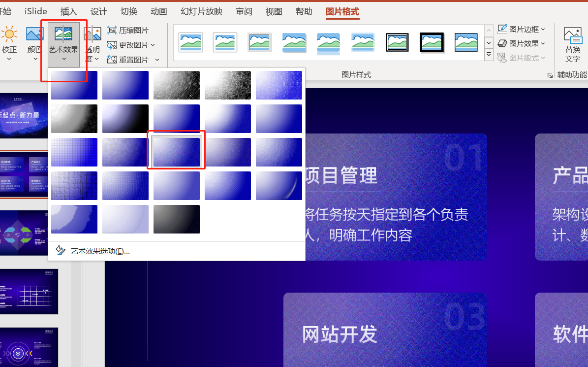Apply the fourth picture style with drop shadow
Image resolution: width=588 pixels, height=367 pixels.
point(294,42)
